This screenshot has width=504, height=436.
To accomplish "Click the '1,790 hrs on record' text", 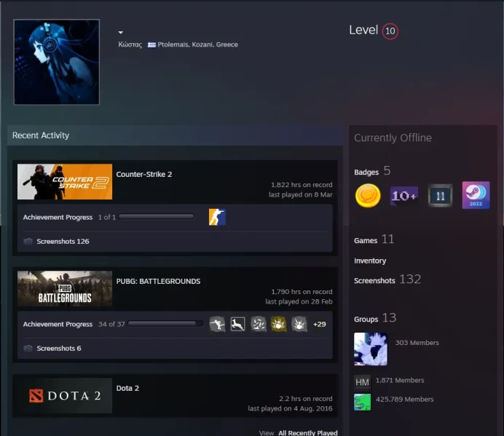I will [302, 292].
